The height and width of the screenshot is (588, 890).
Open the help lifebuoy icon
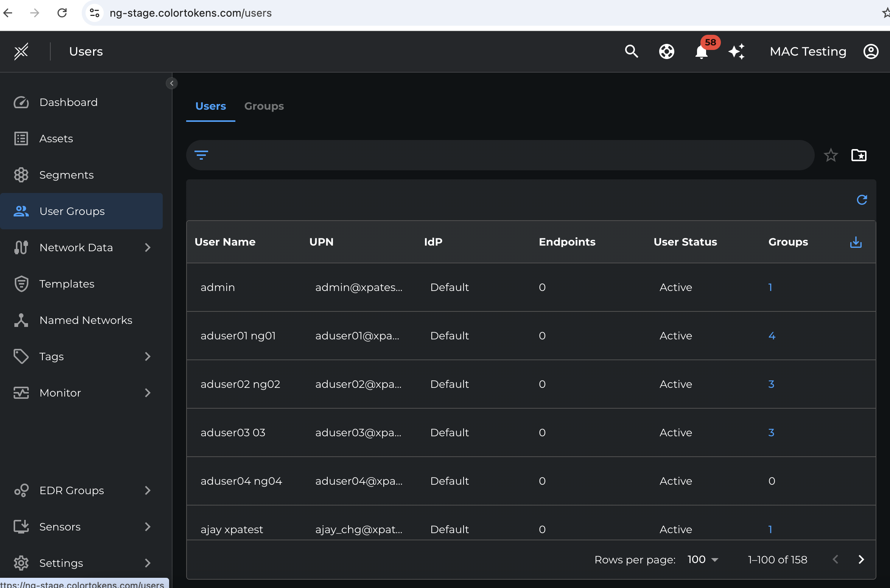(666, 51)
